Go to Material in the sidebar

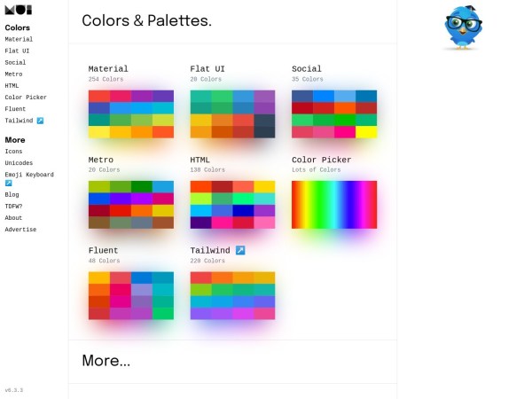(x=19, y=40)
